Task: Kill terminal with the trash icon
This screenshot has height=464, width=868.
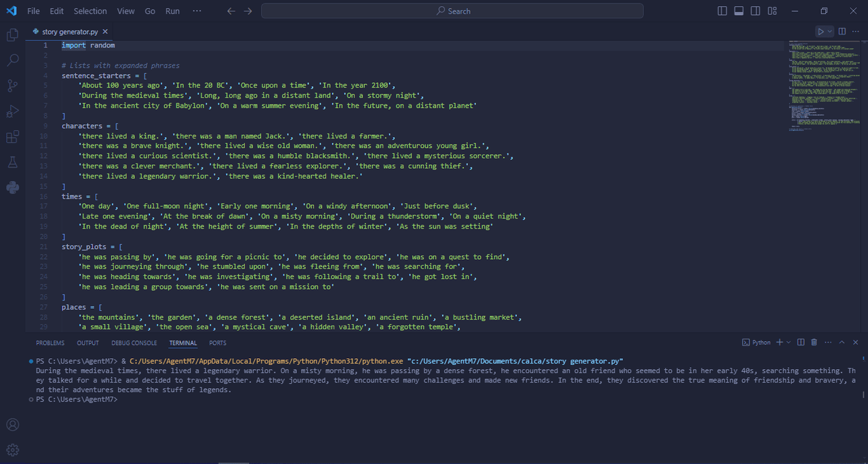Action: coord(814,343)
